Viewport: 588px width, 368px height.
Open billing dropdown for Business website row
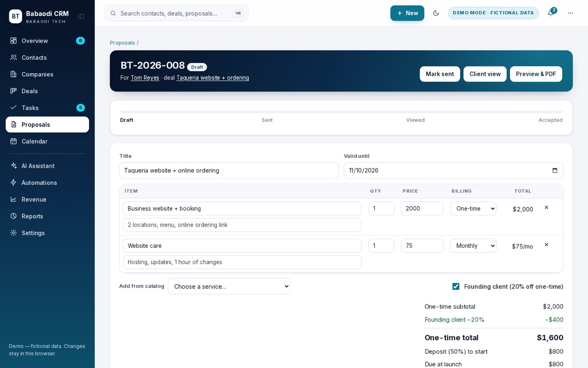click(x=473, y=208)
